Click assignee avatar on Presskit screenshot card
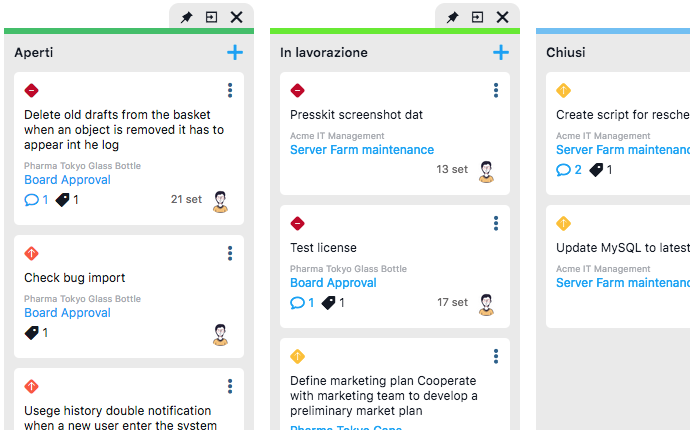 pos(486,171)
